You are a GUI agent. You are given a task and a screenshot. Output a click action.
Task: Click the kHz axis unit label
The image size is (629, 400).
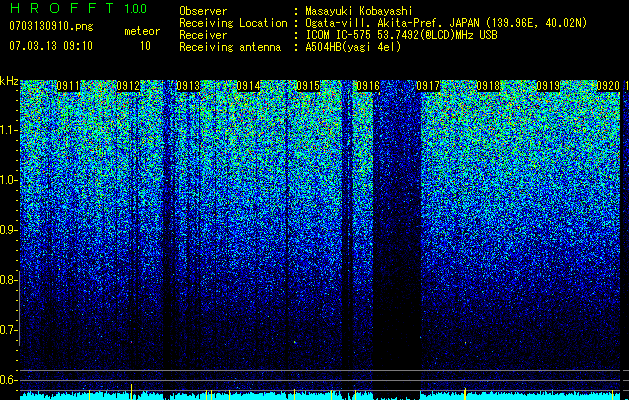click(x=9, y=81)
